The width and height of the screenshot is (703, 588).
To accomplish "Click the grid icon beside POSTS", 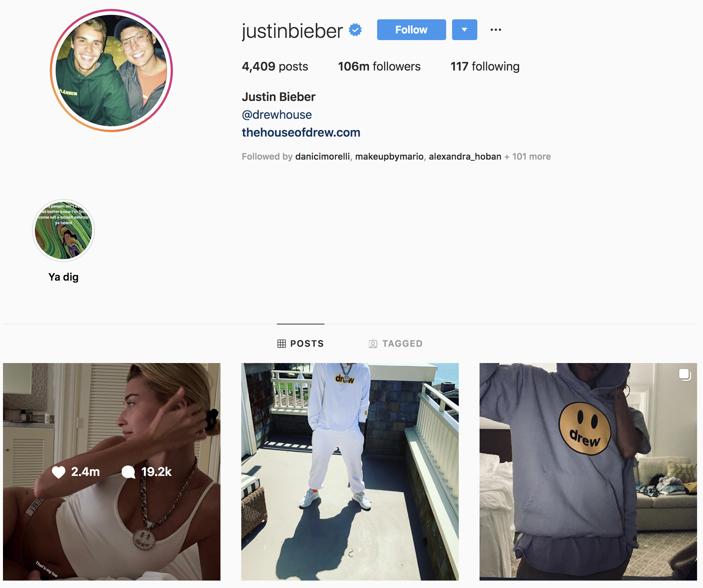I will (282, 344).
